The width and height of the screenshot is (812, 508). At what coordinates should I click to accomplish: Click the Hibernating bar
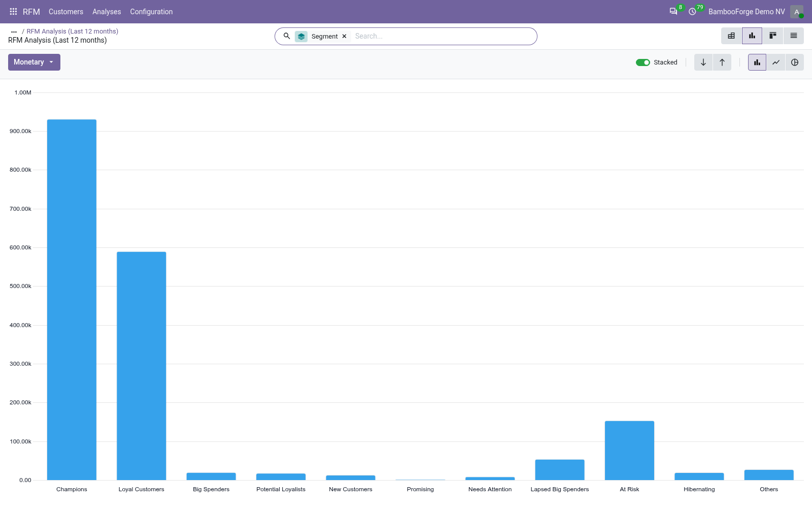[x=699, y=477]
